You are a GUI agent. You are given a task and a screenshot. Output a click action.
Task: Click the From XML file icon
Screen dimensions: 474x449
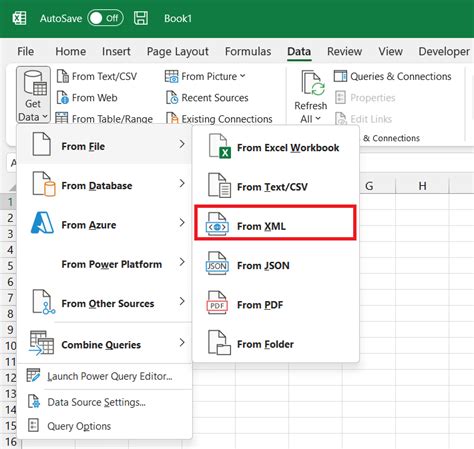[217, 224]
